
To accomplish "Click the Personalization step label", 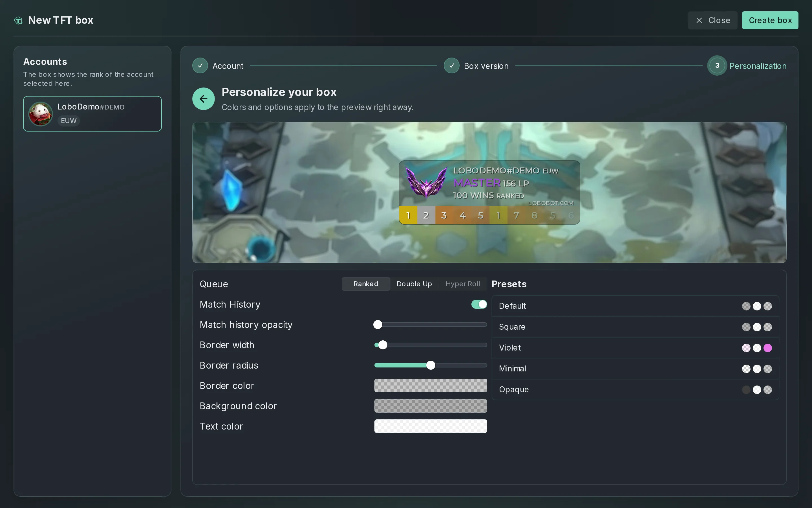I will (x=758, y=66).
